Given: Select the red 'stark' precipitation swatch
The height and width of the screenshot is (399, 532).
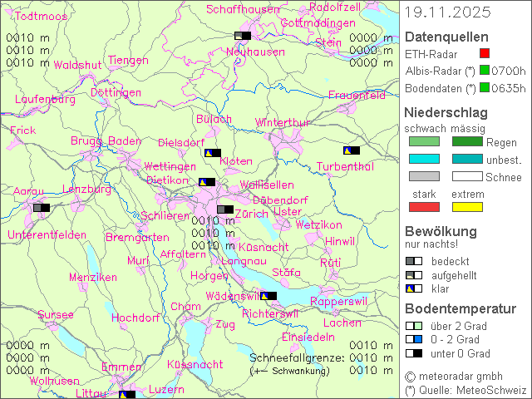Looking at the screenshot, I should [424, 207].
